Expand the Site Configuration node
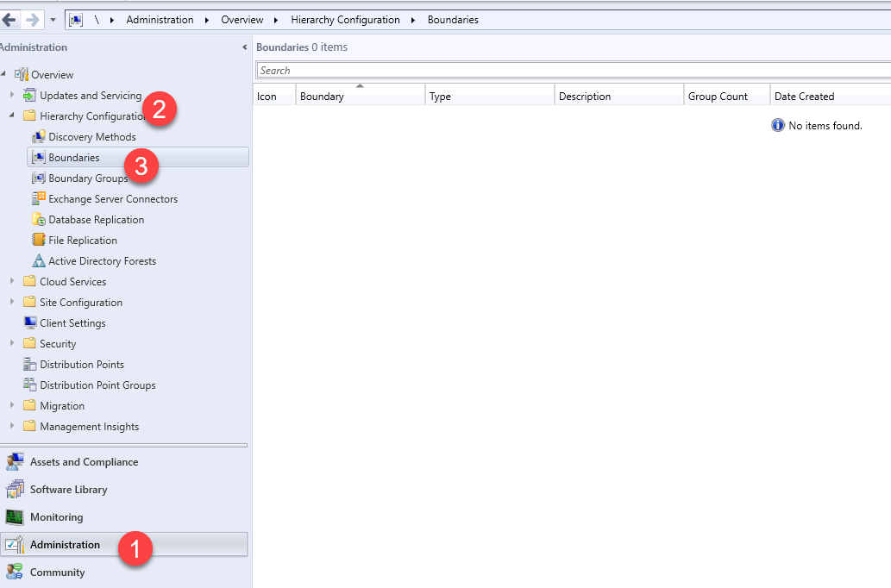 (x=12, y=303)
